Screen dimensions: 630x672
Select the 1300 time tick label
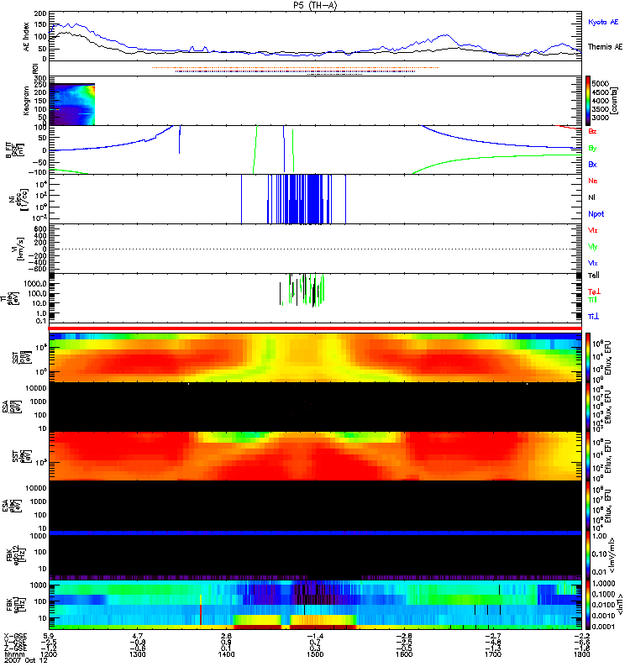point(137,654)
